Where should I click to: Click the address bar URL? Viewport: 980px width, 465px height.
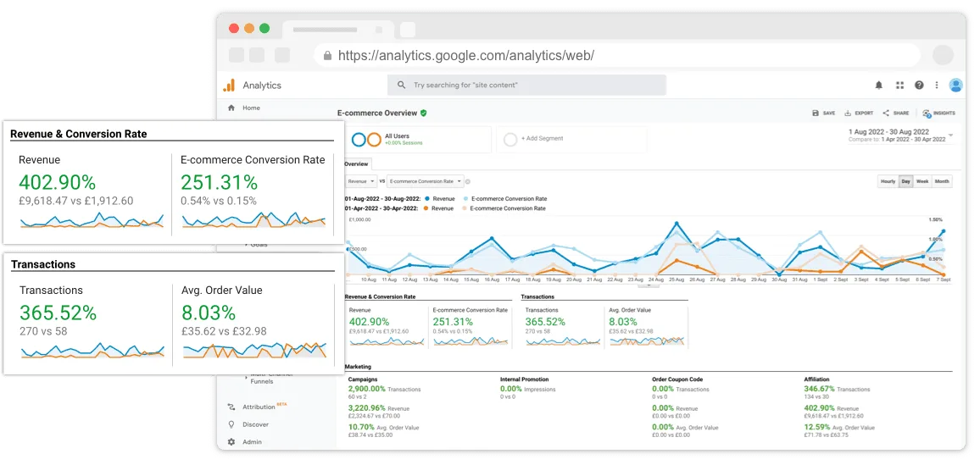pos(465,55)
